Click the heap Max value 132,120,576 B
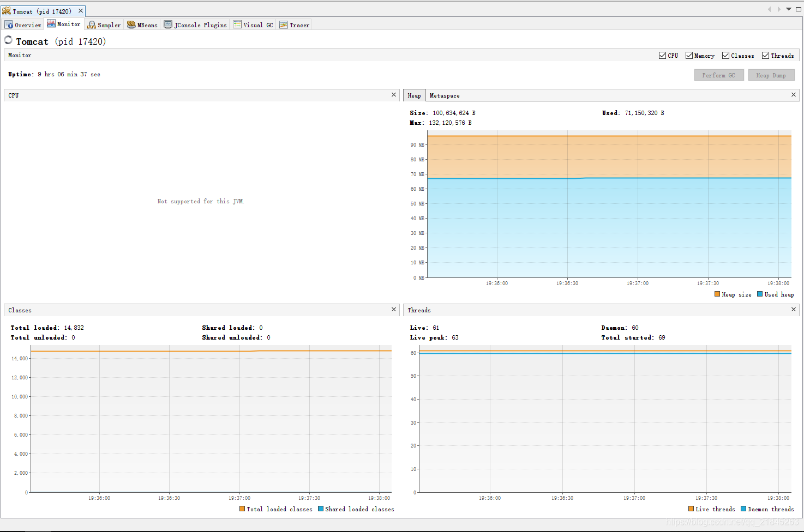Screen dimensions: 804x532 (x=450, y=123)
